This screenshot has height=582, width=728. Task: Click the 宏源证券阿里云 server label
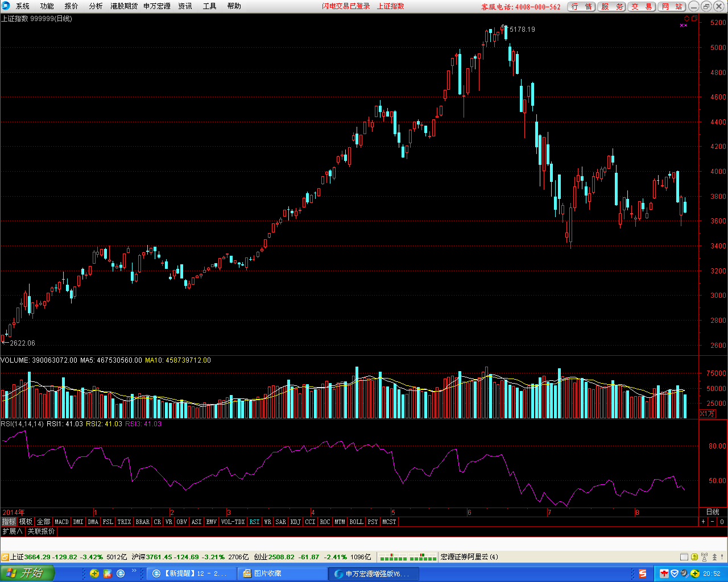point(469,557)
